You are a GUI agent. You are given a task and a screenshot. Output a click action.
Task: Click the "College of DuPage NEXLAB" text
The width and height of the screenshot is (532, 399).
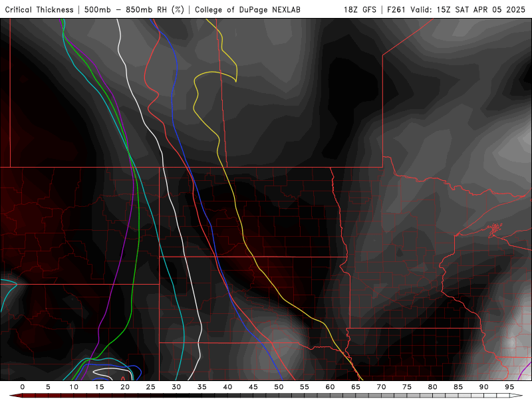click(247, 10)
